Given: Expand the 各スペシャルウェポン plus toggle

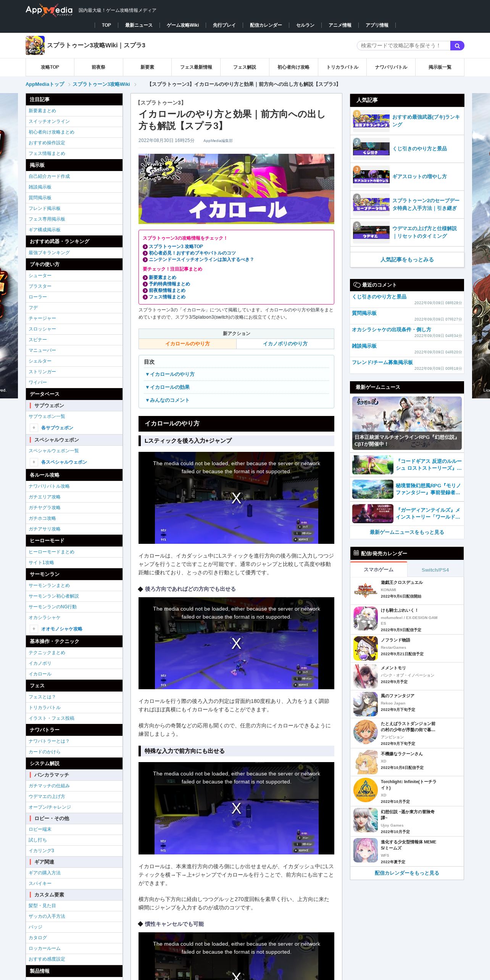Looking at the screenshot, I should [34, 462].
